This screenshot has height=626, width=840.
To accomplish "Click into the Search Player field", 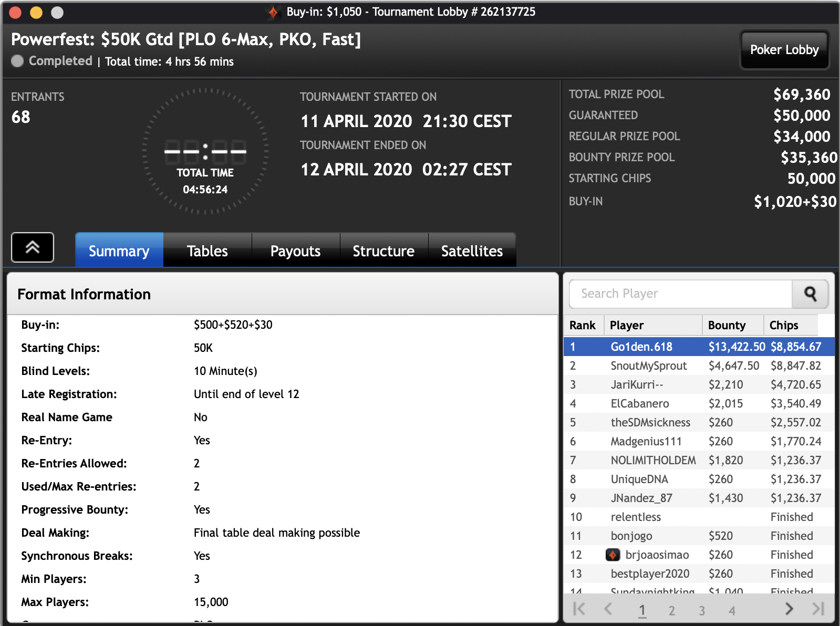I will [680, 294].
